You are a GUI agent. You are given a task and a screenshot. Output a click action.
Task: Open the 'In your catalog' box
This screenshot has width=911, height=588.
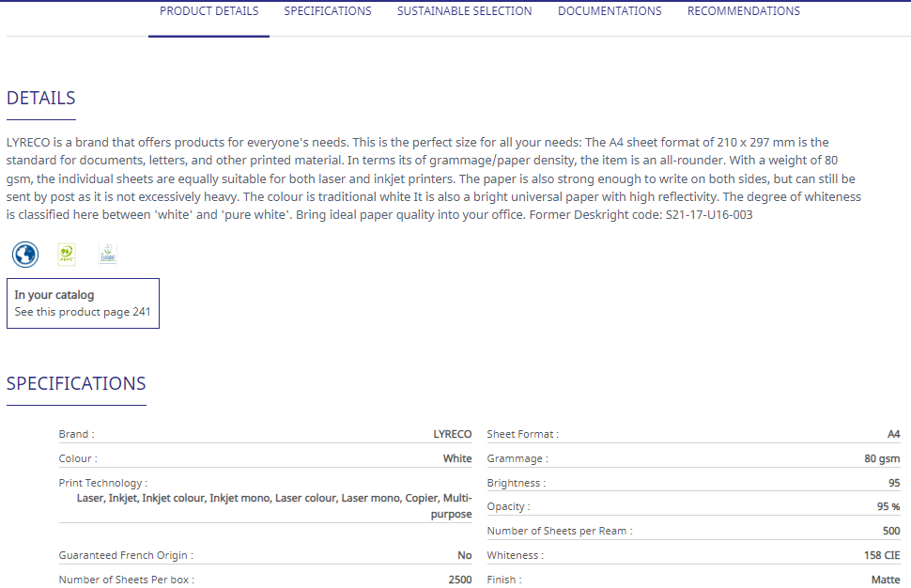(83, 303)
